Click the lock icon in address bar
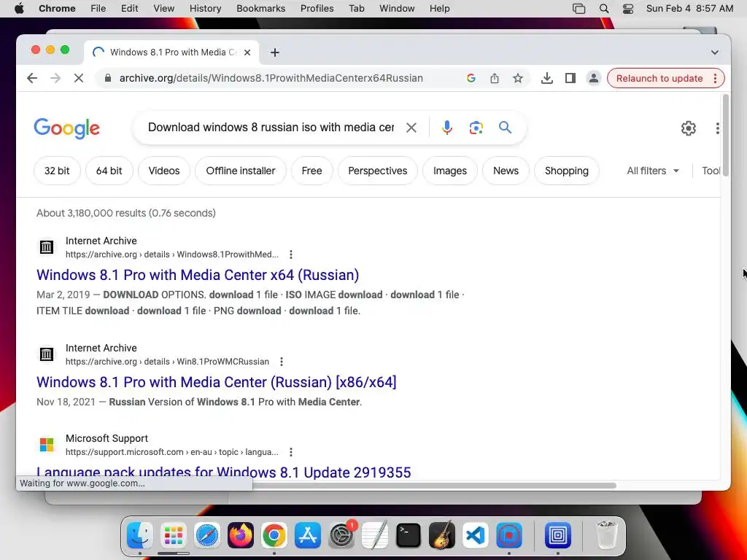Viewport: 747px width, 560px height. point(108,78)
